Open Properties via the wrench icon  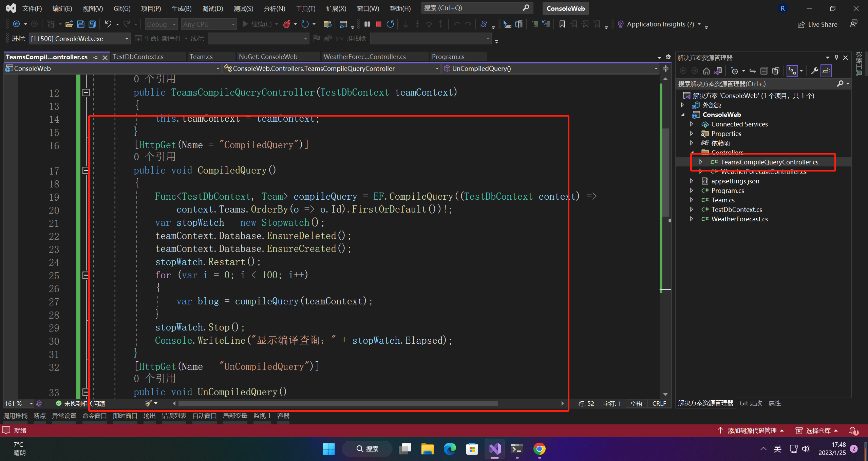pos(814,71)
